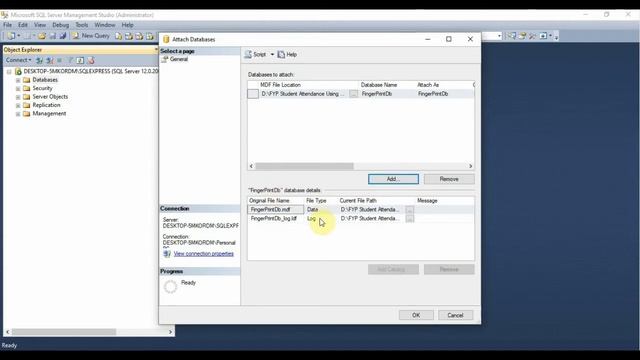Select the FingerPrintDb.mdf file name cell
The height and width of the screenshot is (360, 640).
(276, 209)
